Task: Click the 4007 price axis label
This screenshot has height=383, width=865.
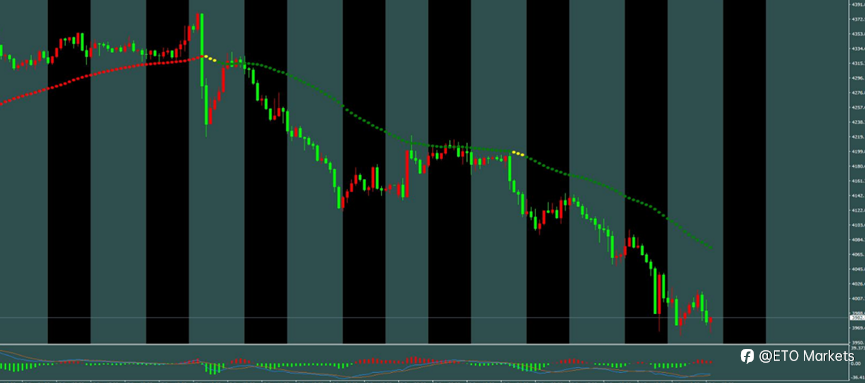Action: [858, 299]
